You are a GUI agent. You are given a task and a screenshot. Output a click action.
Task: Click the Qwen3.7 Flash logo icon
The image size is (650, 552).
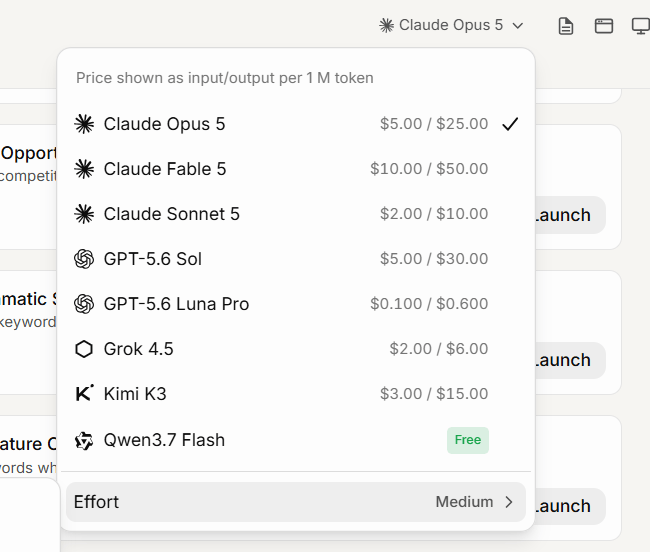coord(84,441)
